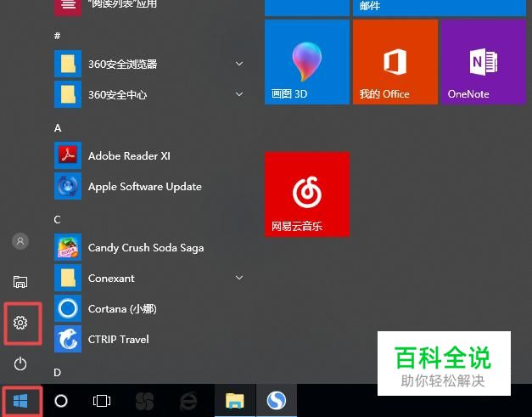Open the 网易云音乐 tile
Screen dimensions: 532x417
(307, 194)
